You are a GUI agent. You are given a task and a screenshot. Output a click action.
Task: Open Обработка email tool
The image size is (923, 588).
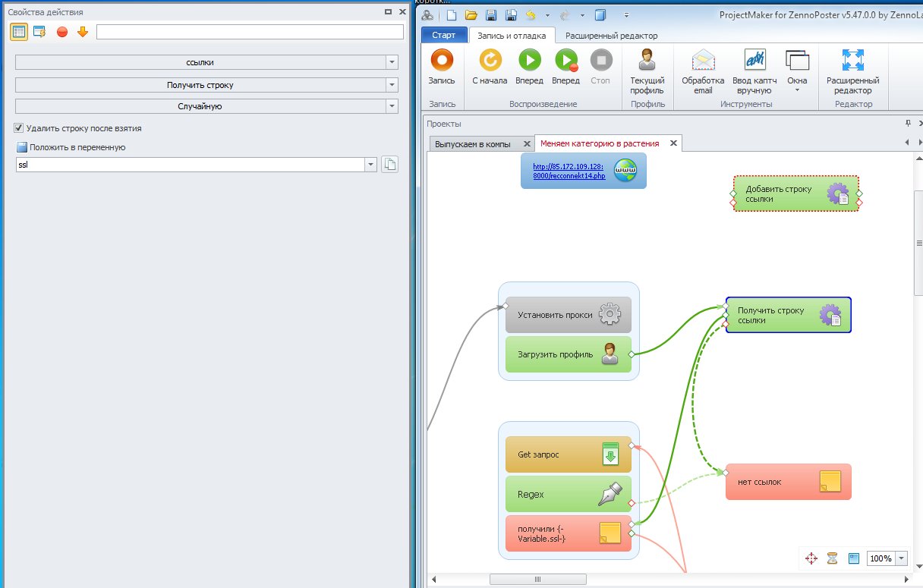pyautogui.click(x=703, y=71)
